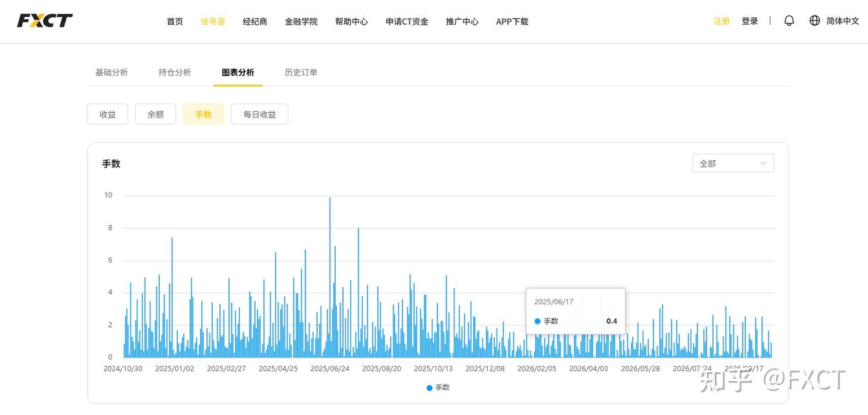The height and width of the screenshot is (415, 868).
Task: Click the 2025/06/17 tooltip date
Action: (554, 302)
